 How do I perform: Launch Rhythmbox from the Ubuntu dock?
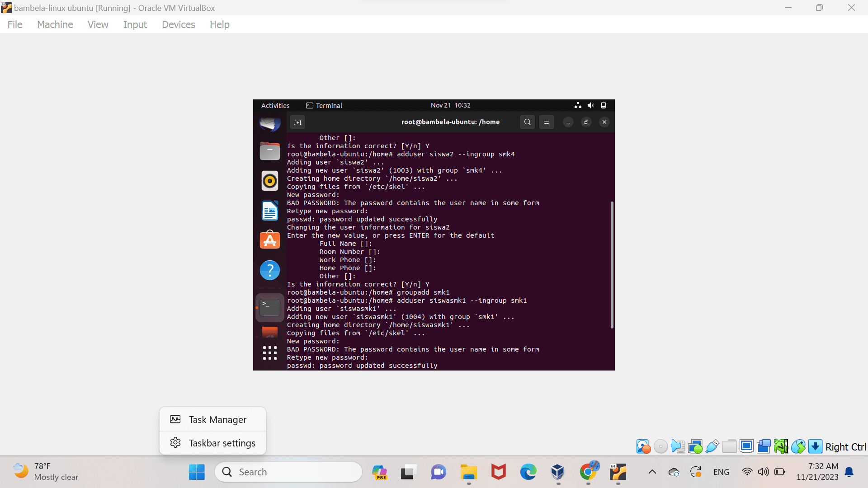tap(270, 181)
